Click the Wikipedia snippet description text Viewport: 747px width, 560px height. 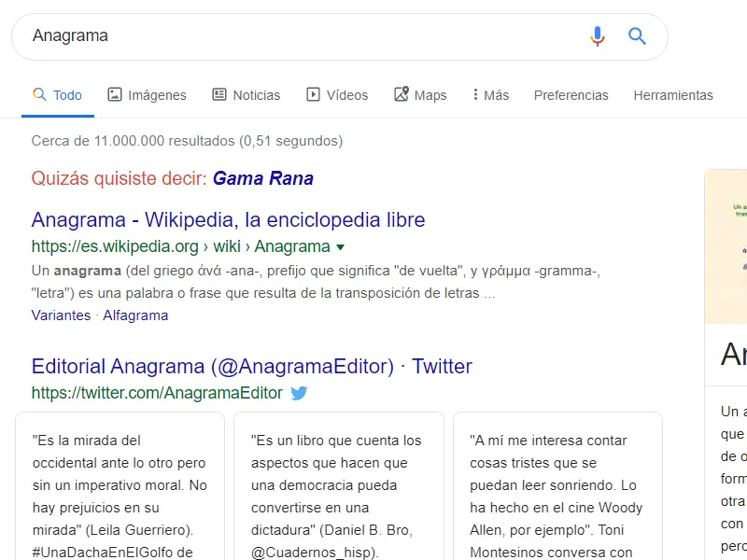coord(316,282)
